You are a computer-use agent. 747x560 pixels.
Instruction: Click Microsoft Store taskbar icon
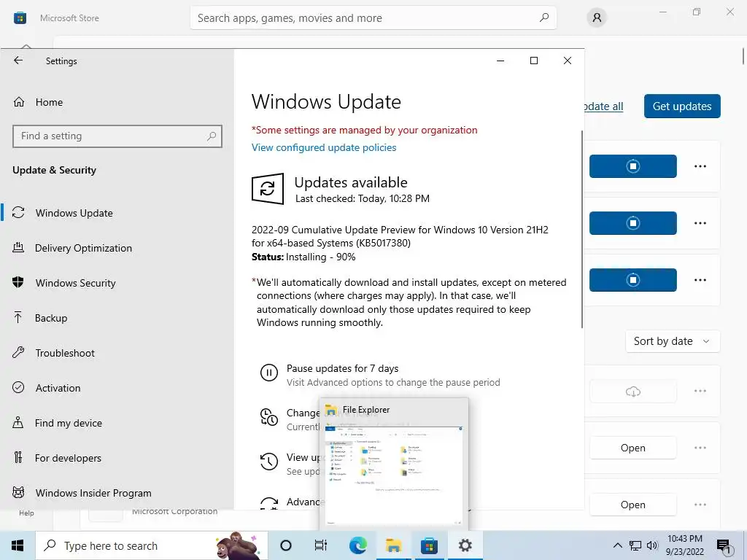pyautogui.click(x=429, y=545)
